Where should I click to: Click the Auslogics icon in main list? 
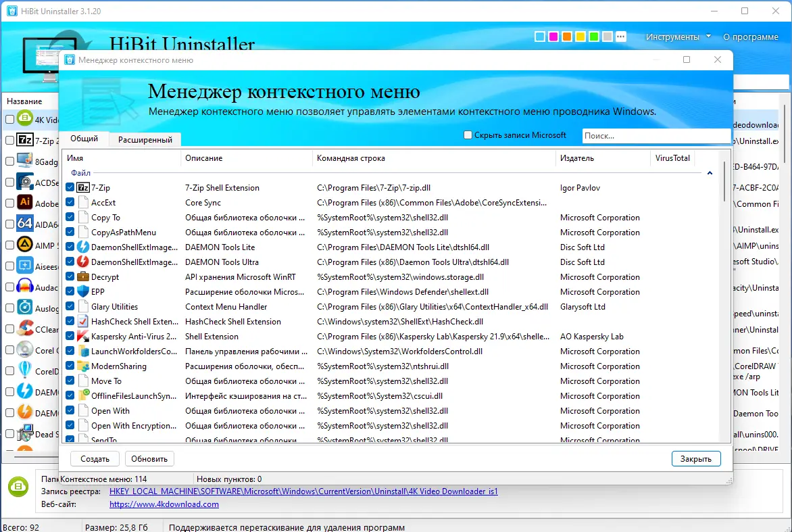(x=25, y=307)
